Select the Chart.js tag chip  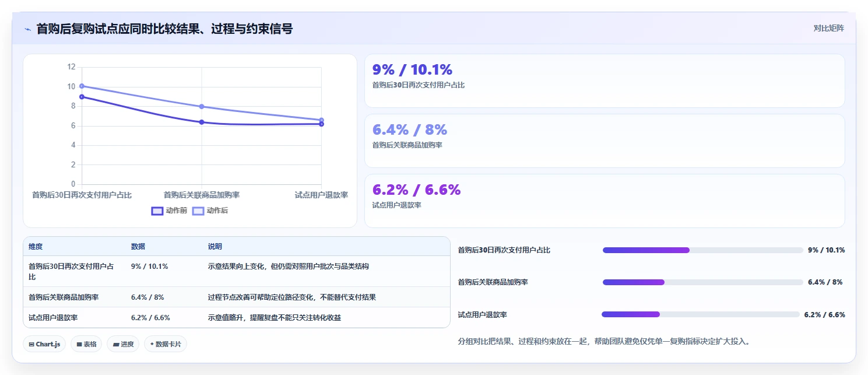44,344
